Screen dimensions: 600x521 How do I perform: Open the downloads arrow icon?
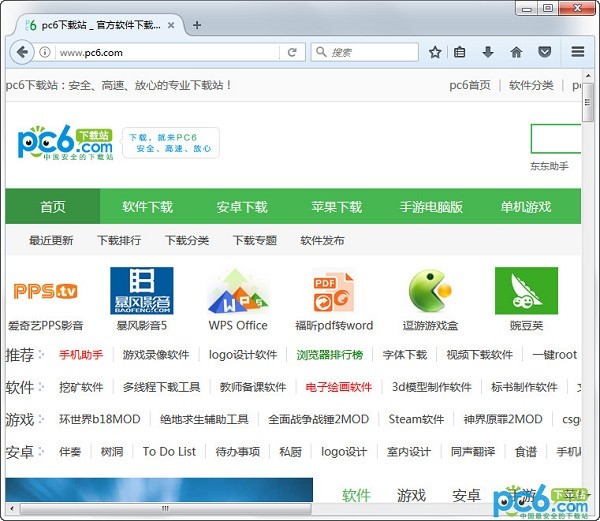point(488,52)
